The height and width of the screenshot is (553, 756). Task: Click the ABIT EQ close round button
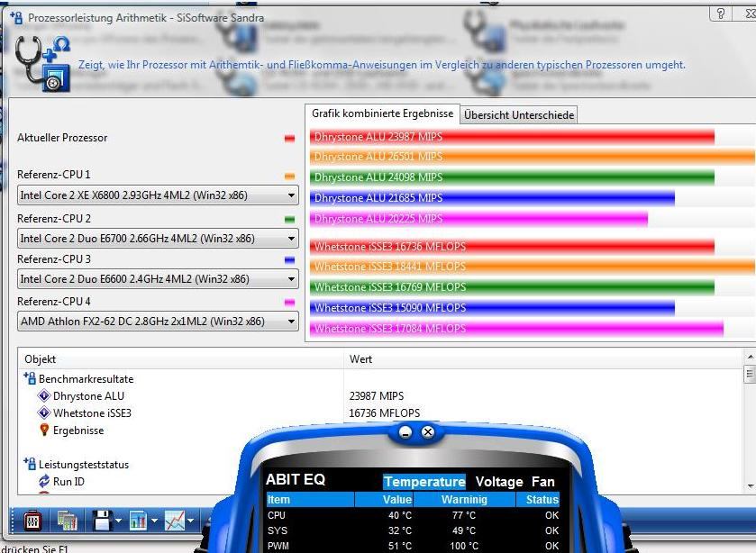(x=428, y=432)
